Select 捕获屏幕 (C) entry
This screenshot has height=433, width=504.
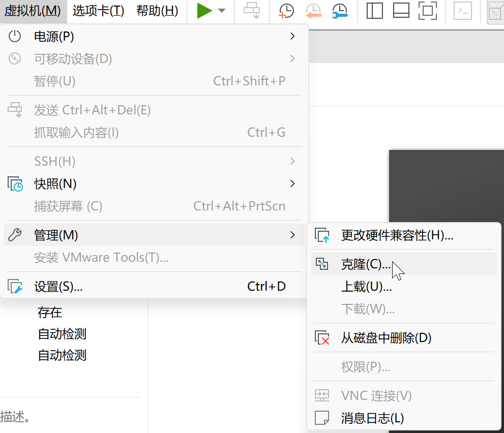click(x=154, y=206)
